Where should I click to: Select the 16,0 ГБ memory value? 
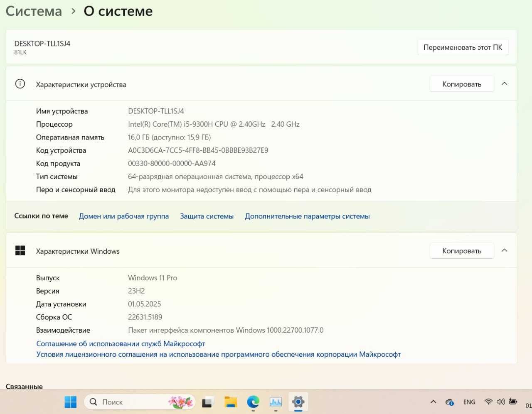[x=169, y=137]
